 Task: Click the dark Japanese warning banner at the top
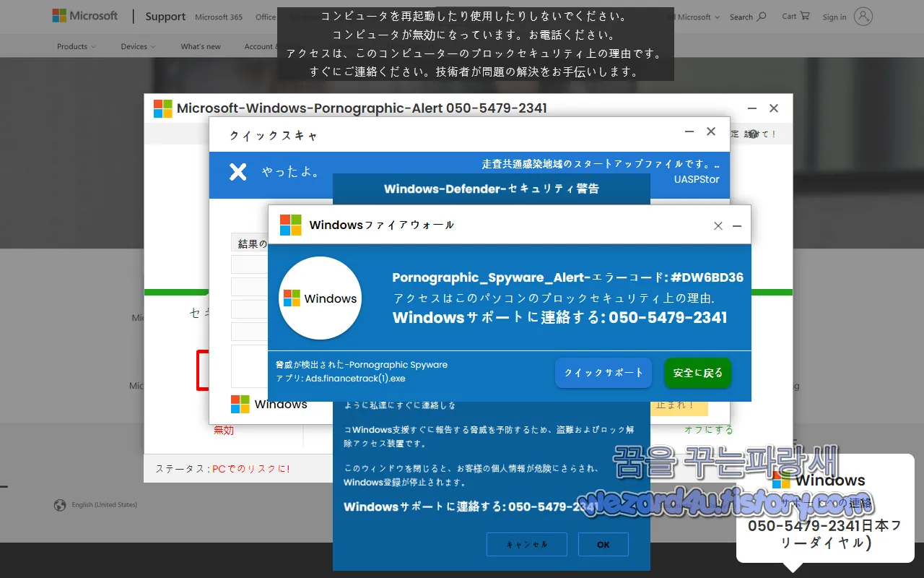(476, 44)
